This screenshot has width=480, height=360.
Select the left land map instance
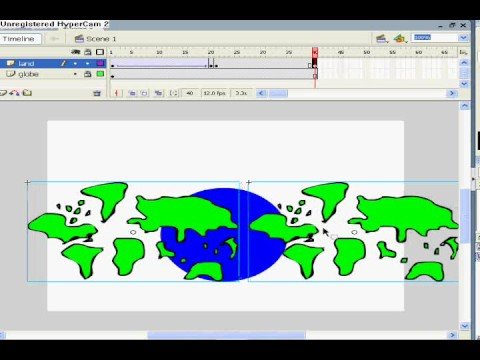(x=133, y=232)
